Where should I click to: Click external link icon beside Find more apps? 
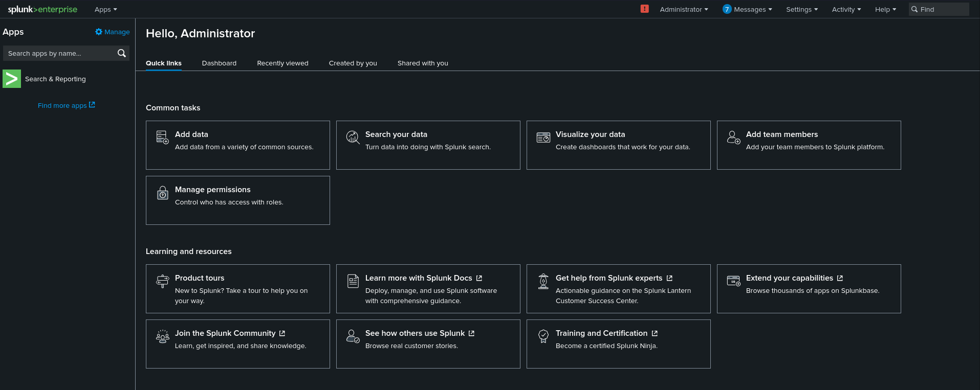92,105
